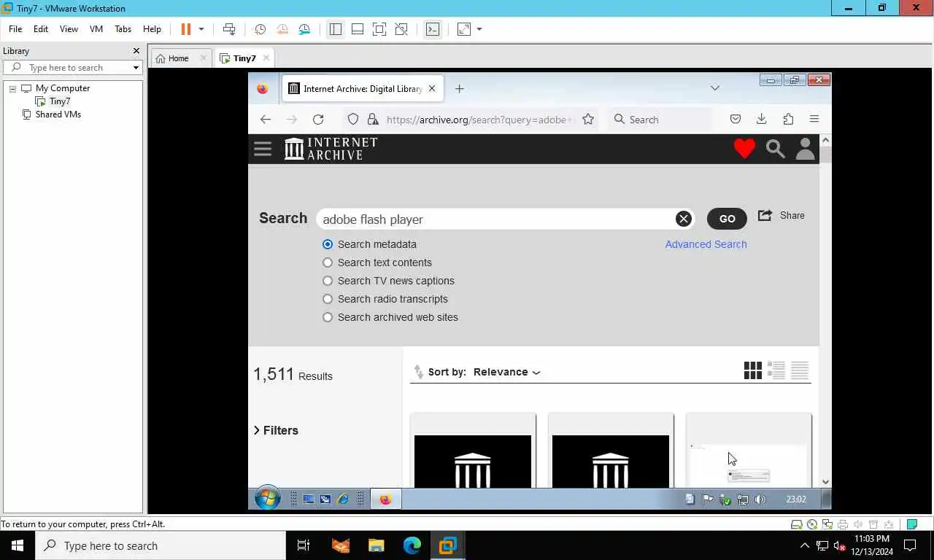934x560 pixels.
Task: Open a new Firefox tab with plus
Action: [459, 88]
